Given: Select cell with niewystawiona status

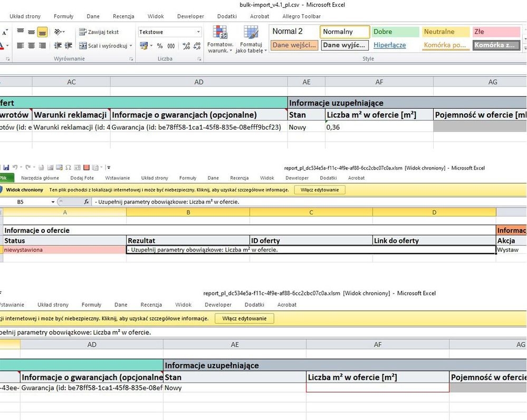Looking at the screenshot, I should point(64,250).
